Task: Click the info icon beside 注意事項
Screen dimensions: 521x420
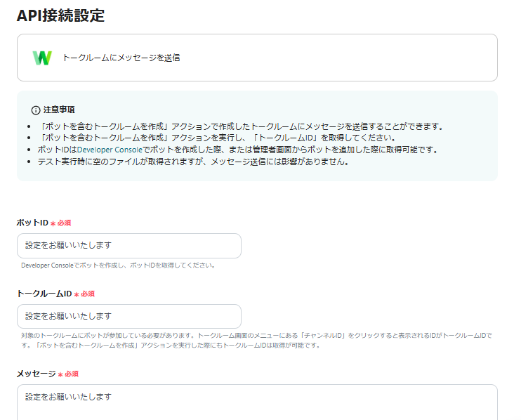Action: pyautogui.click(x=36, y=110)
